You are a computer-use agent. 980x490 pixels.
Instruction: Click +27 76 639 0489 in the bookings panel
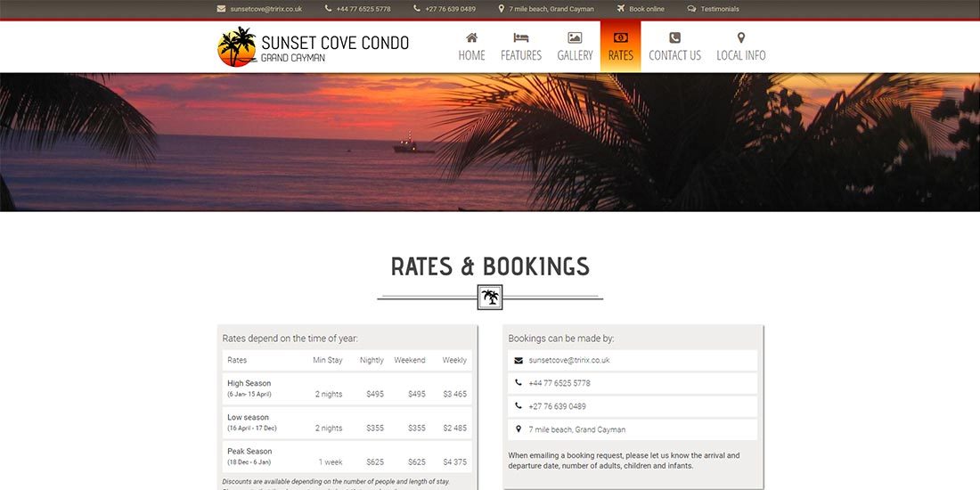coord(558,406)
